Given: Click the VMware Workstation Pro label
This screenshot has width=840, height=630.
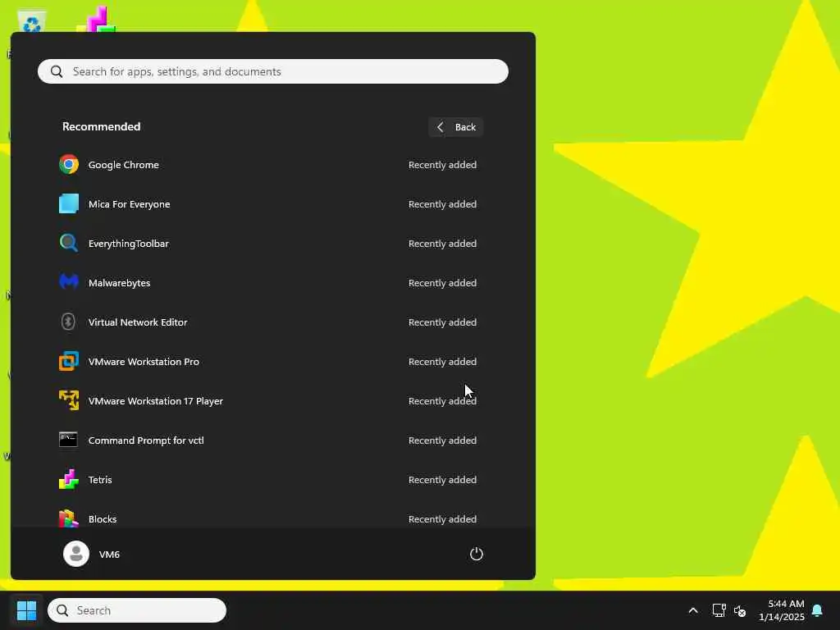Looking at the screenshot, I should 144,362.
